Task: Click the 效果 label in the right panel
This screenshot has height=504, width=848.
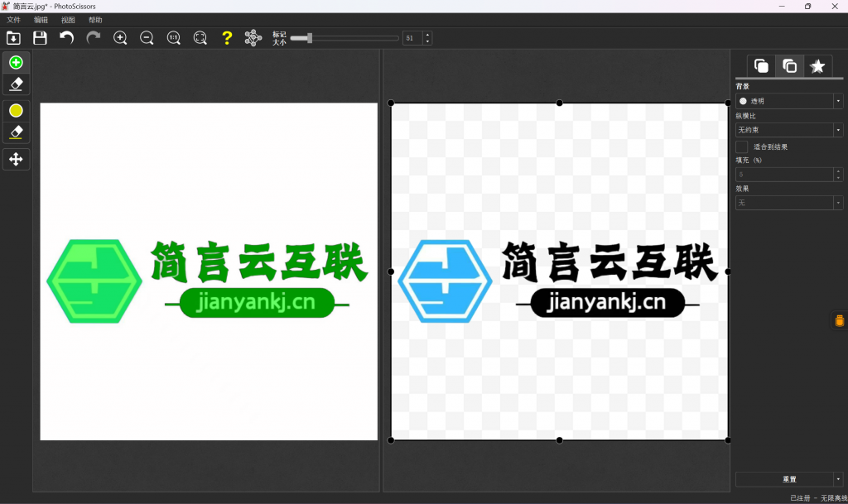Action: [x=743, y=189]
